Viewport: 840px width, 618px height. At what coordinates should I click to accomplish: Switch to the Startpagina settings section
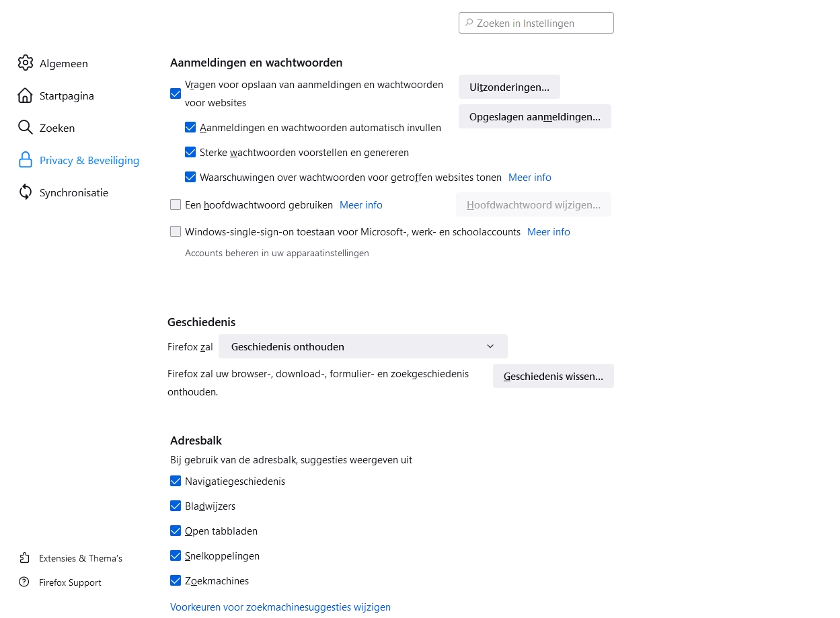click(x=67, y=95)
